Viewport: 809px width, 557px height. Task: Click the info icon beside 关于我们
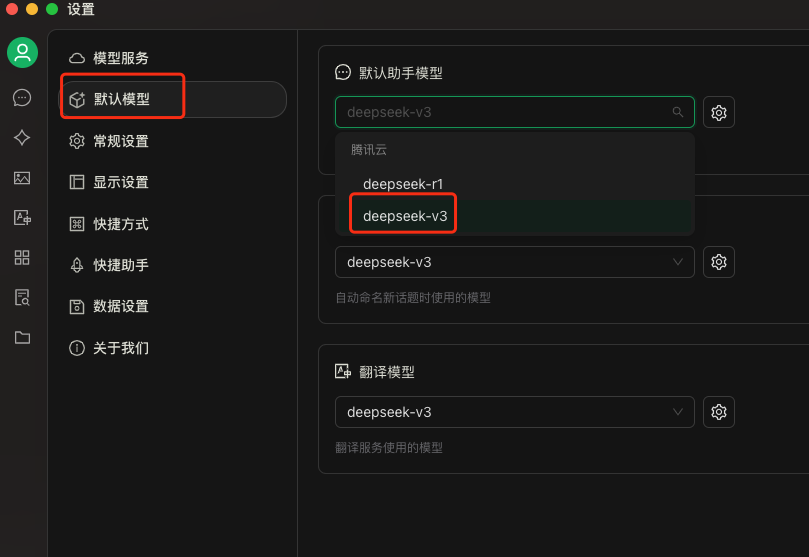pos(77,348)
